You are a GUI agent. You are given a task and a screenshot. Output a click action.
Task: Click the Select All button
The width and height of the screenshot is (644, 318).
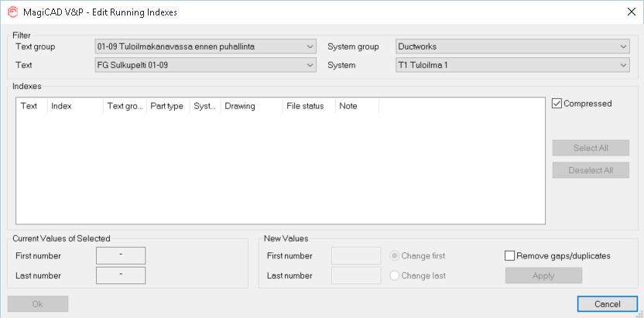(591, 148)
